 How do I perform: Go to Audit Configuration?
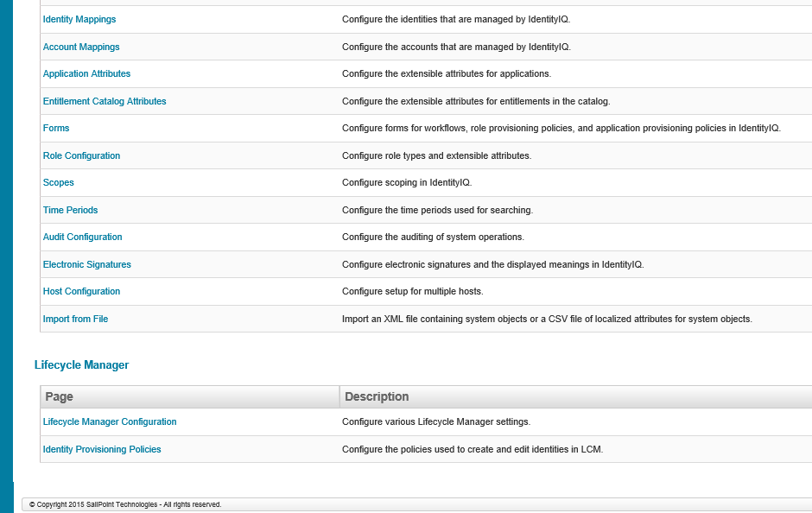coord(82,237)
